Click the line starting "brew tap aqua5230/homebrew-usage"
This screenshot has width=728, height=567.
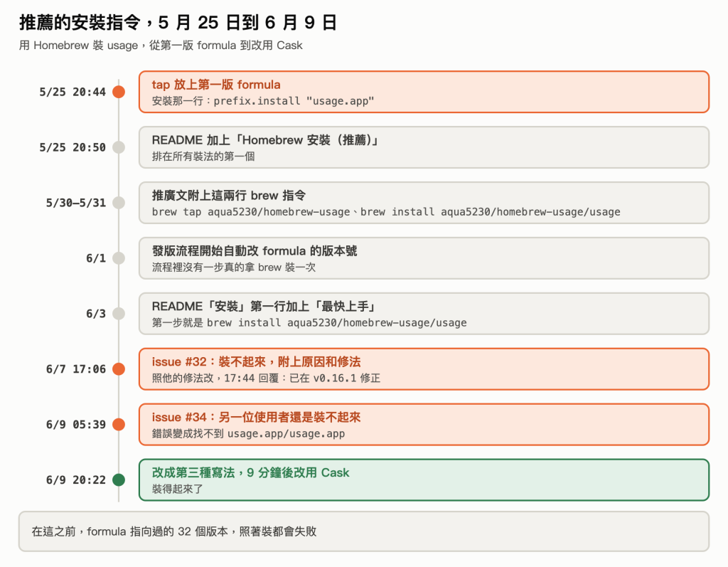pyautogui.click(x=386, y=212)
